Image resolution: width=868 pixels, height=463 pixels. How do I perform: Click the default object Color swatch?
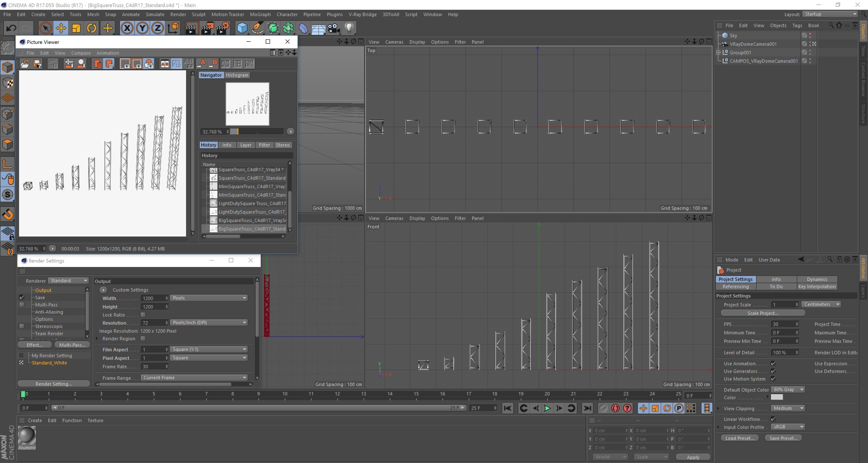[777, 397]
